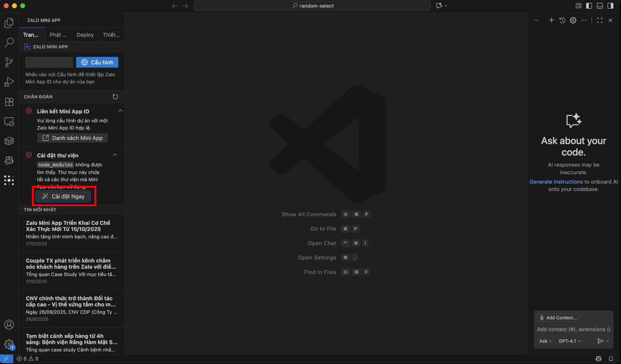621x364 pixels.
Task: Open the Extensions view
Action: click(9, 102)
